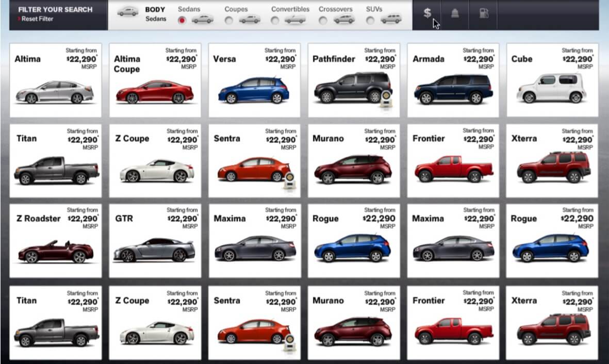Open the Sentra card directly below Versa
The image size is (609, 364).
tap(254, 161)
